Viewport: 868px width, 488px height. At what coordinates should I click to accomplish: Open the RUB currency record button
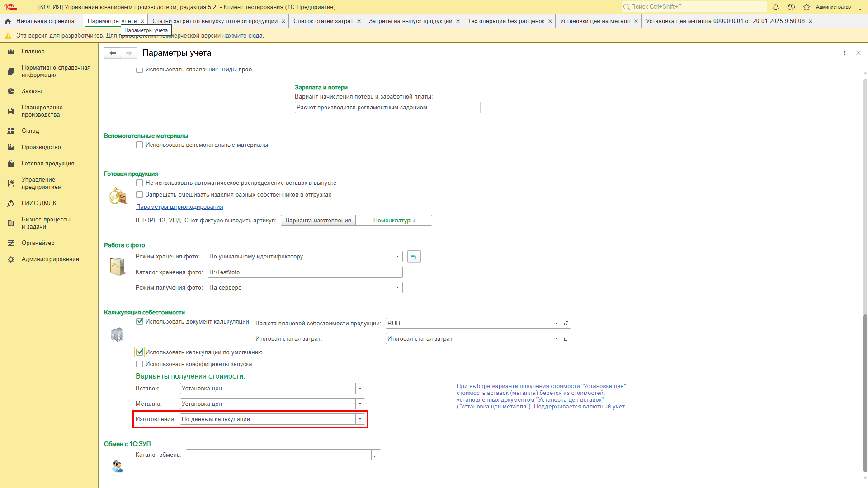[x=566, y=324]
